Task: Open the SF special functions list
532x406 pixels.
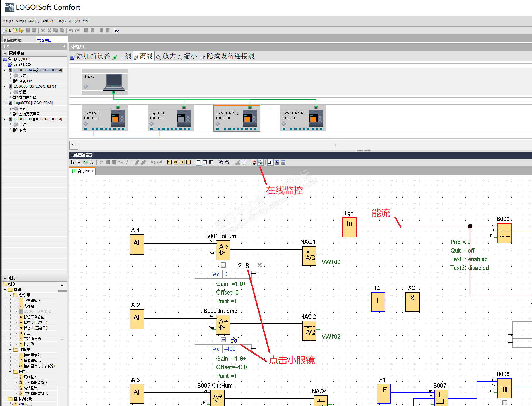Action: tap(182, 162)
